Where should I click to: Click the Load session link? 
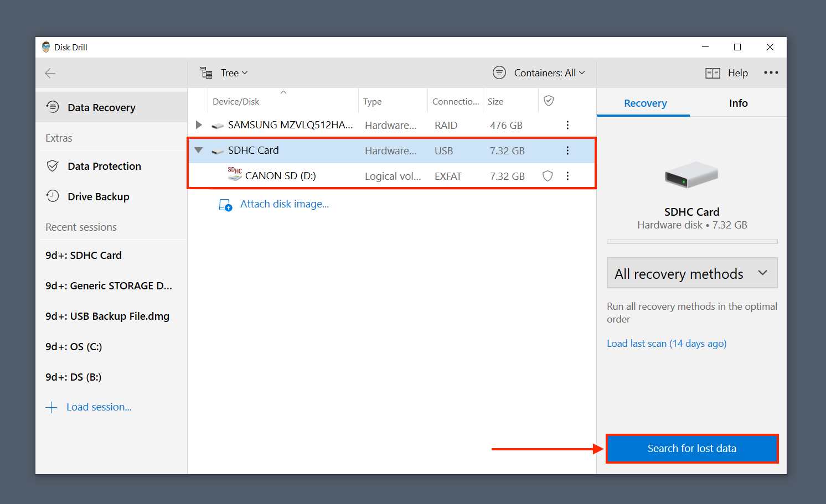[99, 407]
